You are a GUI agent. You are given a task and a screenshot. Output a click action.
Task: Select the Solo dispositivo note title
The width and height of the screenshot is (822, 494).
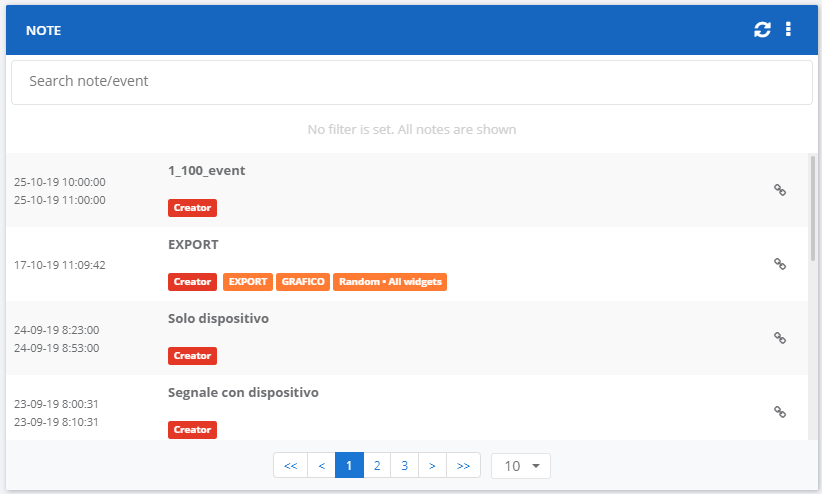(218, 318)
